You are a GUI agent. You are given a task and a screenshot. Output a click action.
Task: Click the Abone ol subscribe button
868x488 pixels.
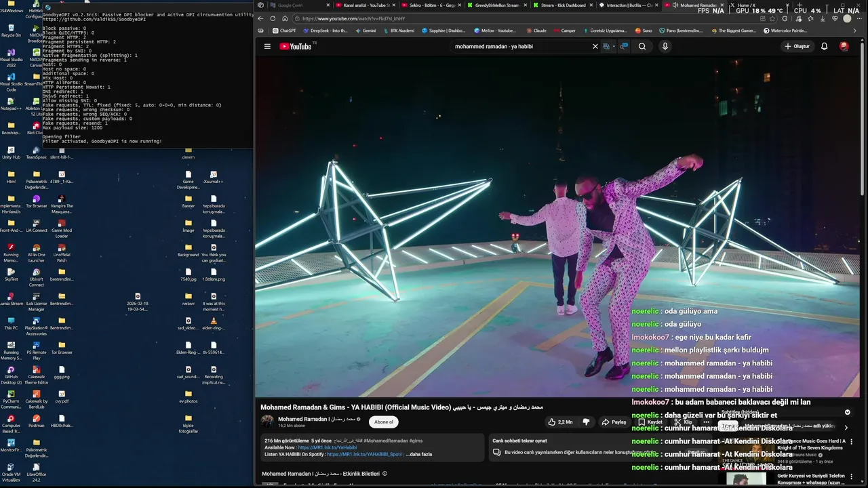pos(384,422)
